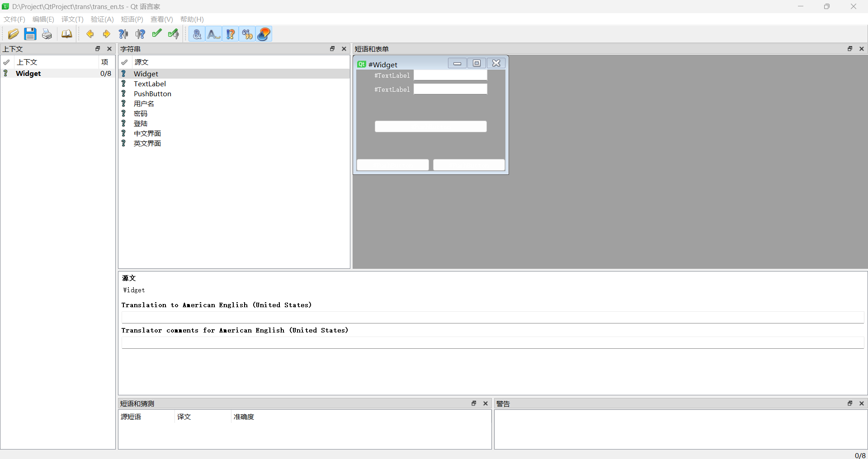Close the #Widget preview subwindow

click(x=496, y=63)
